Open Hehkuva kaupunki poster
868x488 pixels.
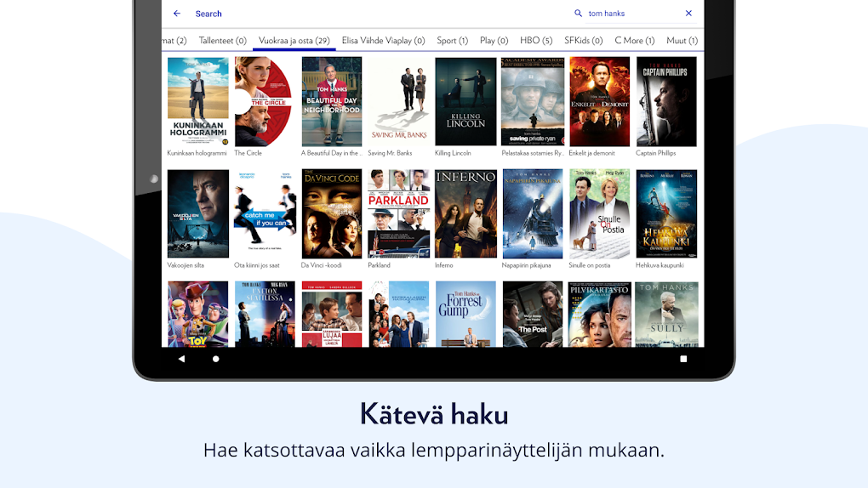pyautogui.click(x=666, y=213)
